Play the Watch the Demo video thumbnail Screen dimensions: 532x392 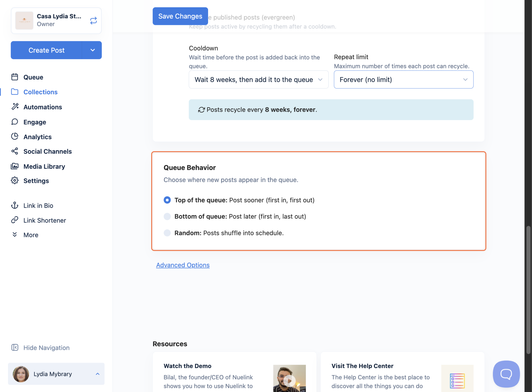[x=289, y=380]
